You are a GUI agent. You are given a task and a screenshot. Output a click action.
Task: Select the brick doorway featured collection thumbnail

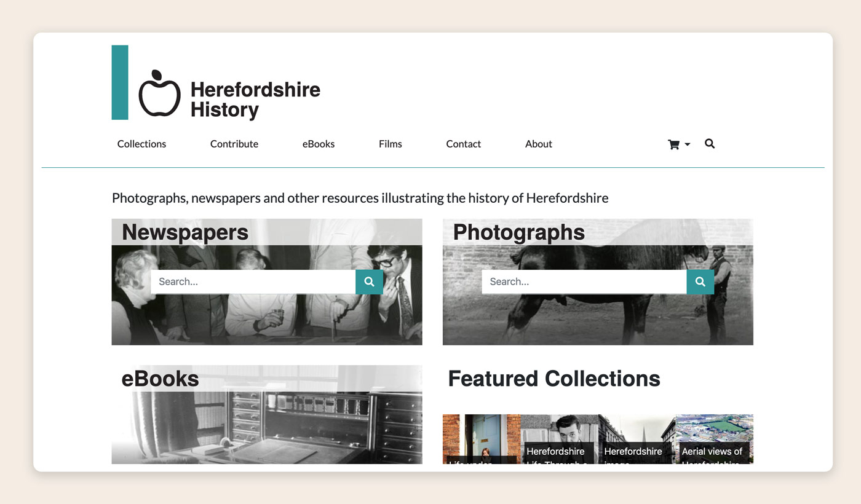pyautogui.click(x=482, y=439)
